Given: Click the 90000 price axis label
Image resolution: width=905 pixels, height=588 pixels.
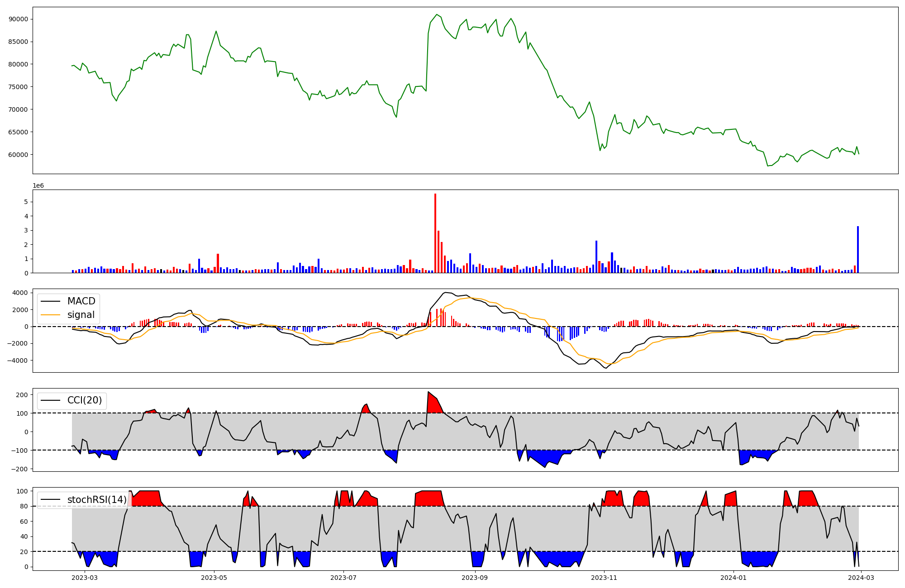Looking at the screenshot, I should click(x=19, y=19).
